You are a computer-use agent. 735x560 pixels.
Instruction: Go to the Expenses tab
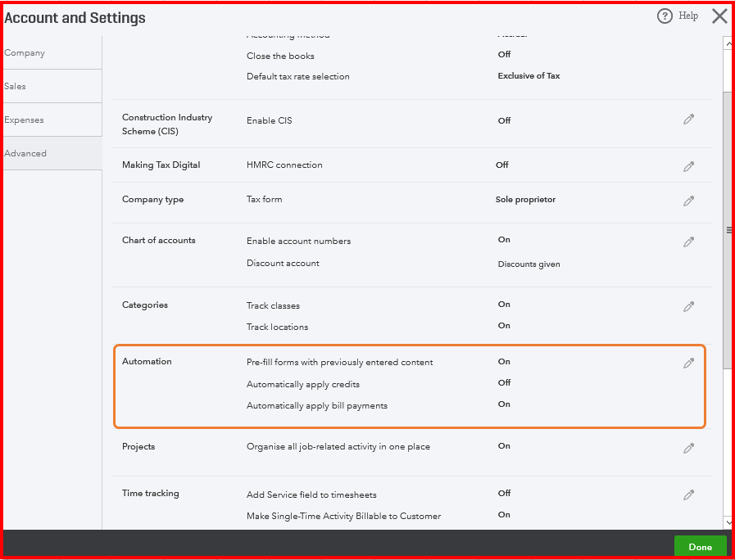(25, 120)
